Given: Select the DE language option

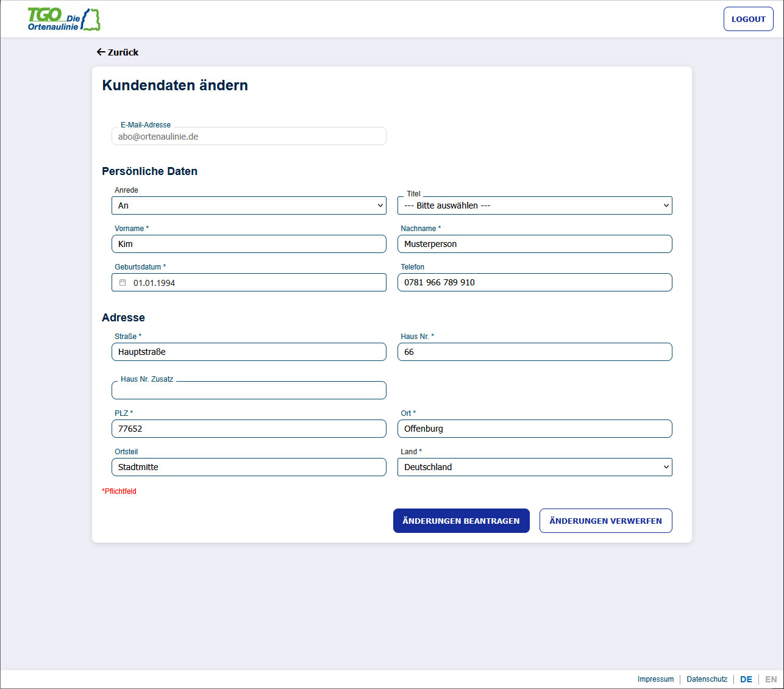Looking at the screenshot, I should (x=746, y=679).
